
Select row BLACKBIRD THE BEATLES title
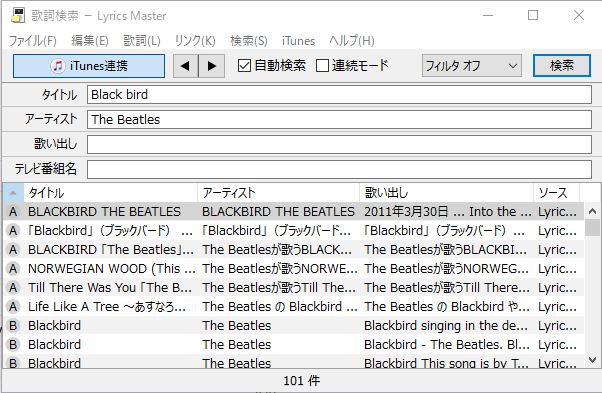pyautogui.click(x=104, y=212)
